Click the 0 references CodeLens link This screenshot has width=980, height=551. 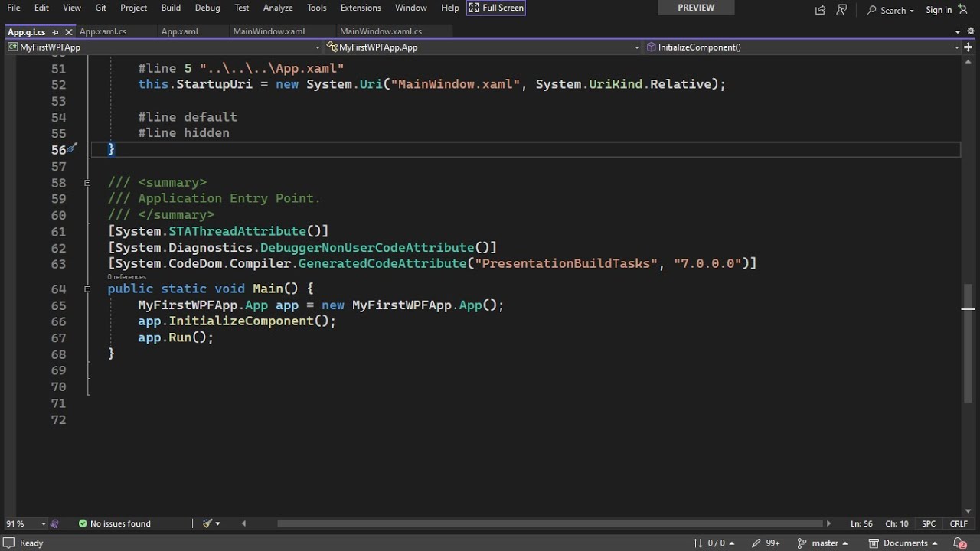point(126,276)
